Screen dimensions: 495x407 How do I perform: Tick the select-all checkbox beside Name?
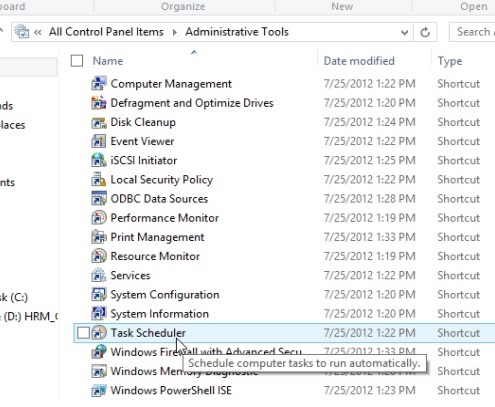coord(77,61)
